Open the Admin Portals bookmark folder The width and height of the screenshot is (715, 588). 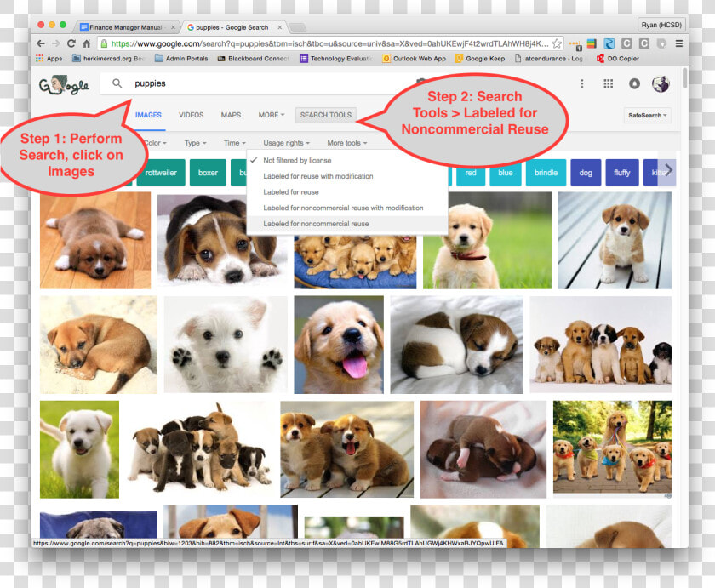pyautogui.click(x=181, y=59)
